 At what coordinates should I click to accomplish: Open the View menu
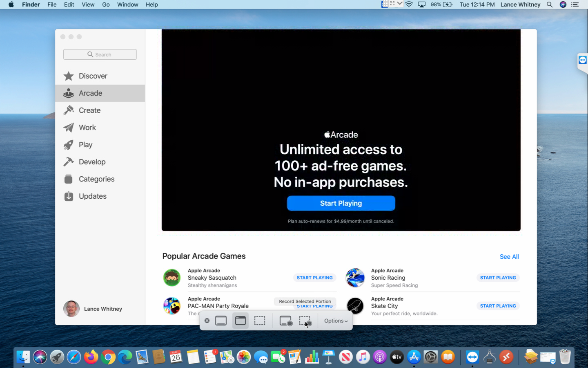[88, 4]
